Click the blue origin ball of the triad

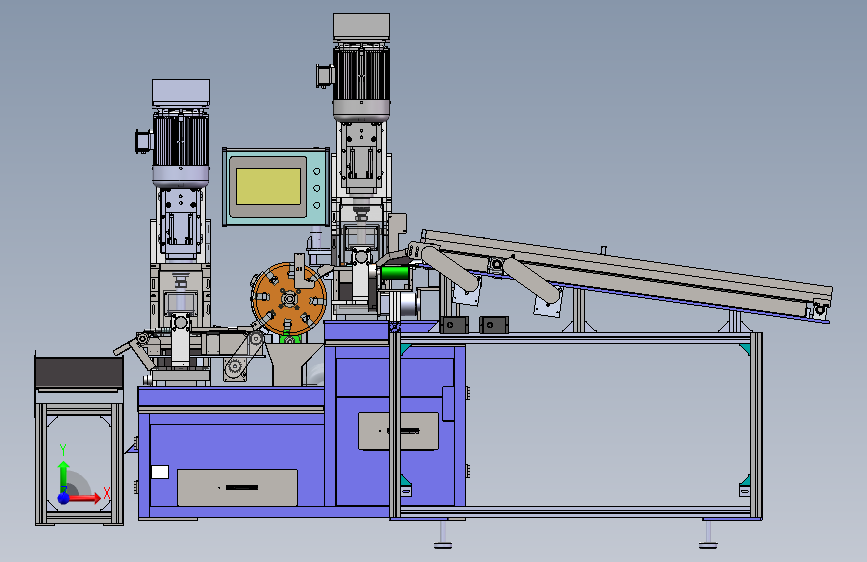pos(64,498)
